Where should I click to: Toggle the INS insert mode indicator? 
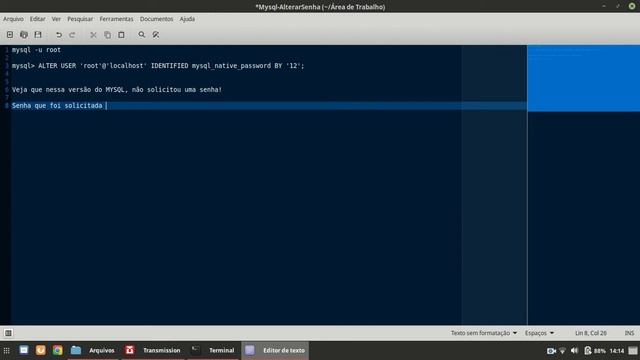point(629,333)
